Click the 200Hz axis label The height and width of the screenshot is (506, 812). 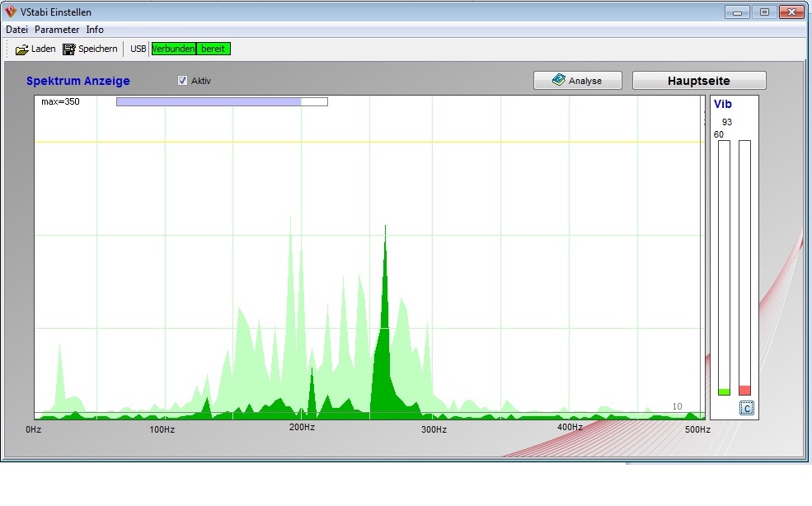[x=302, y=428]
